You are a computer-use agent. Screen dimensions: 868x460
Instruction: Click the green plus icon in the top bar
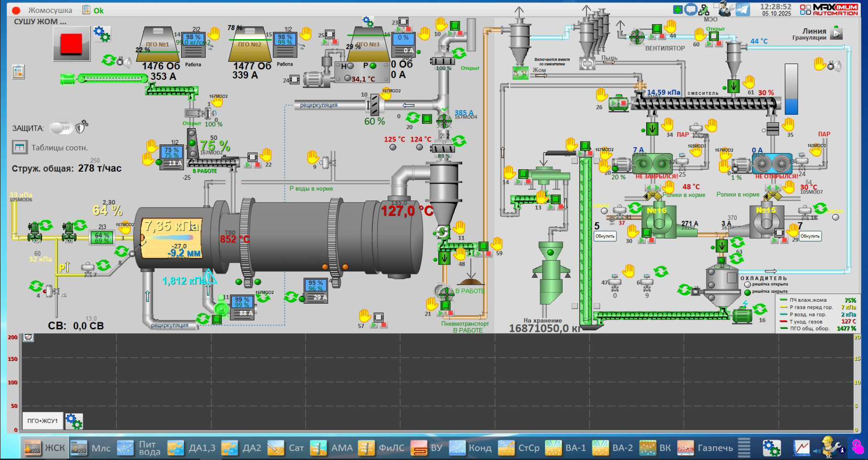[x=678, y=10]
